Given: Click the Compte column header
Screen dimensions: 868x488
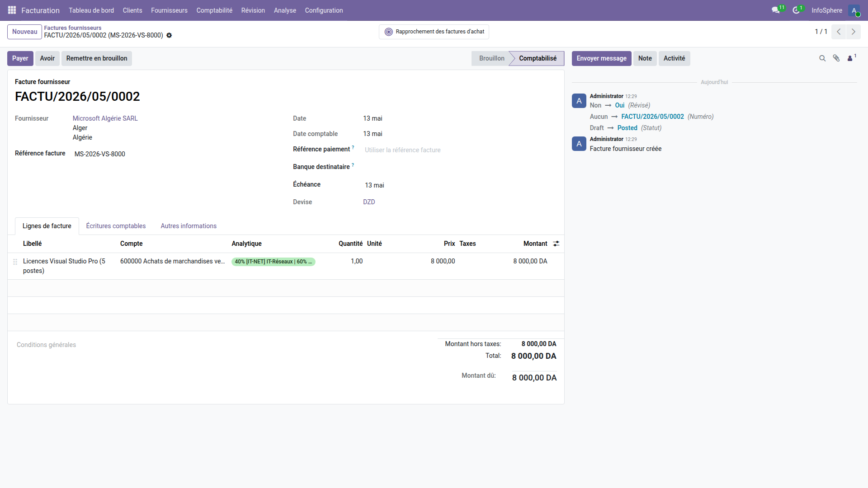Looking at the screenshot, I should [x=131, y=244].
